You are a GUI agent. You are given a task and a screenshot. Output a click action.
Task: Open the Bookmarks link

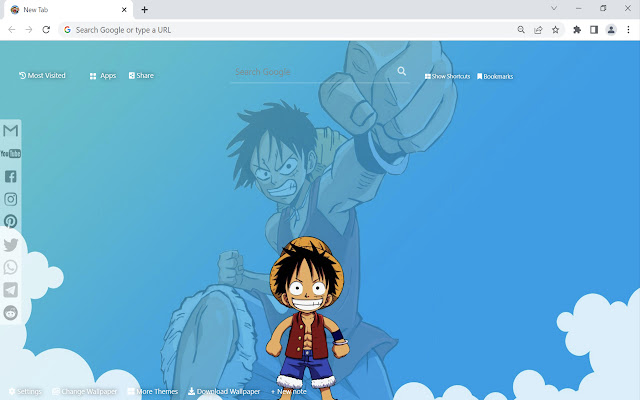[x=495, y=76]
